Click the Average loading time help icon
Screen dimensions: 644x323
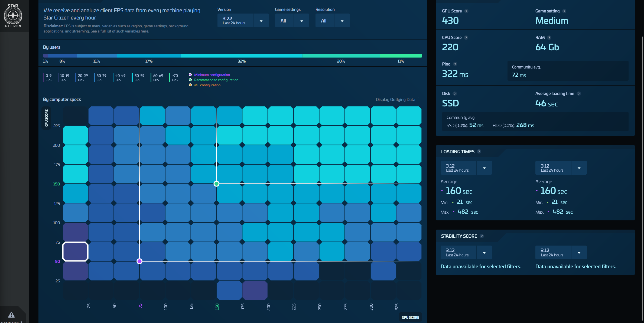coord(578,94)
